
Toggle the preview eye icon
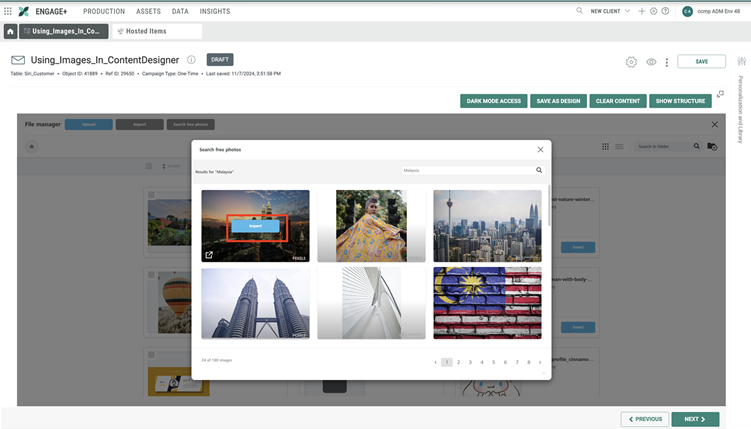pyautogui.click(x=651, y=62)
